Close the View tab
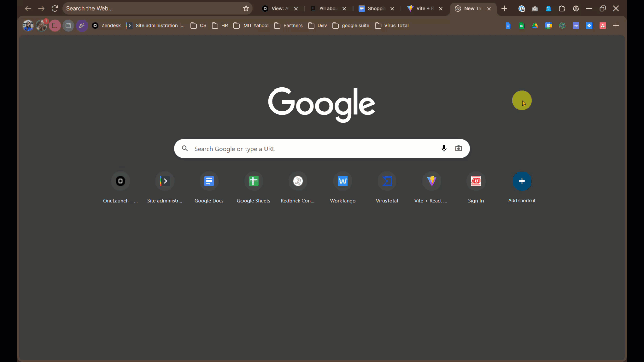The height and width of the screenshot is (362, 644). pyautogui.click(x=296, y=9)
